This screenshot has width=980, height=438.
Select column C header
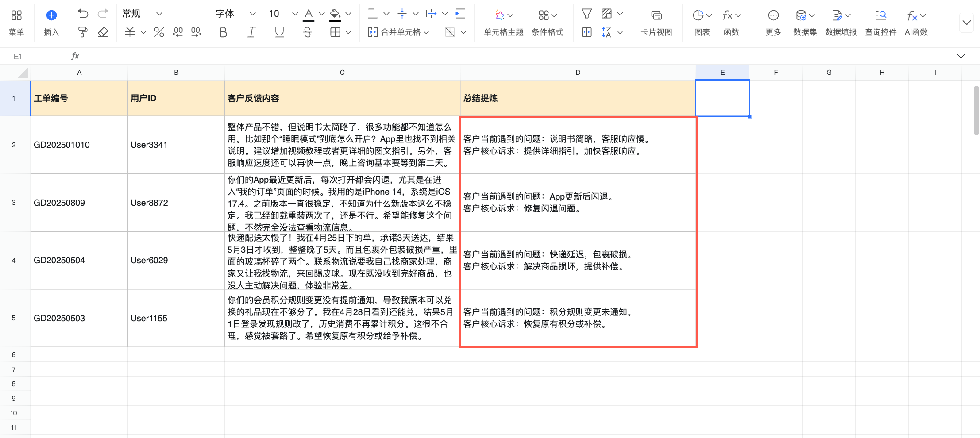coord(342,73)
